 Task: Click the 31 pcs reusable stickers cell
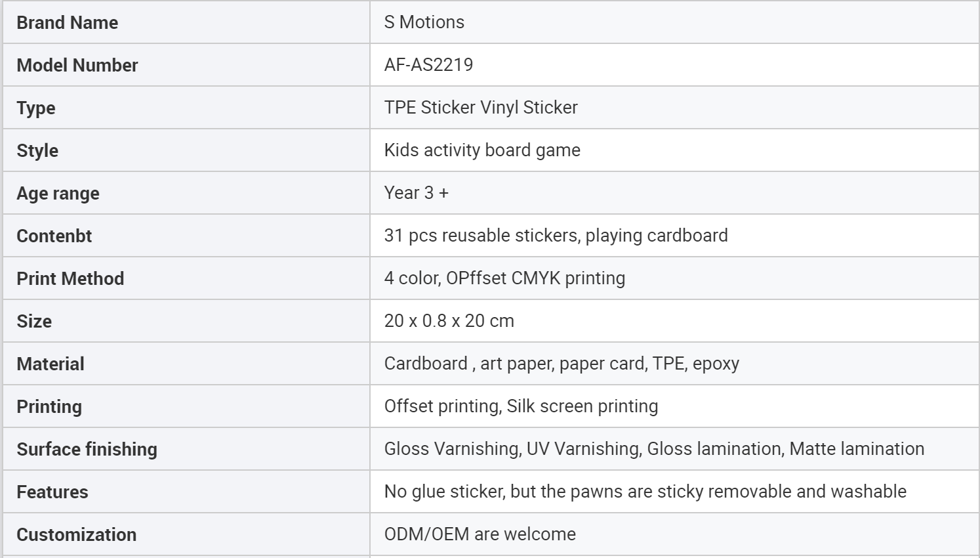tap(674, 236)
